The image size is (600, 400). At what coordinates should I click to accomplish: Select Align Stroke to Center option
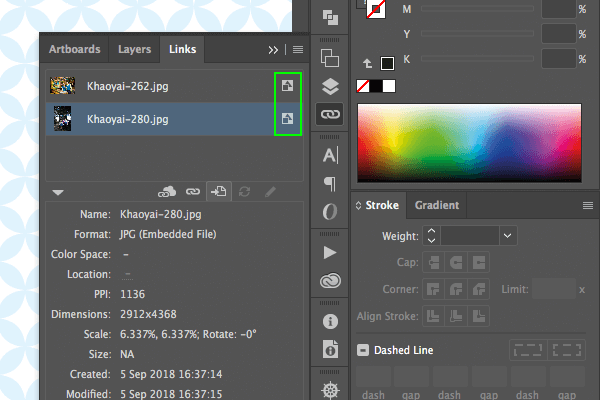point(433,316)
